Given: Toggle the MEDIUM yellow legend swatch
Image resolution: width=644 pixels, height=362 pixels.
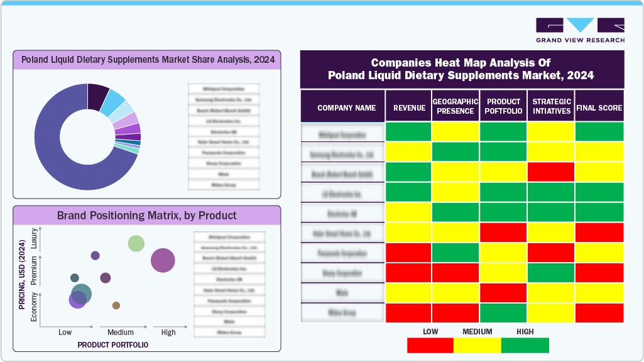Looking at the screenshot, I should point(477,345).
